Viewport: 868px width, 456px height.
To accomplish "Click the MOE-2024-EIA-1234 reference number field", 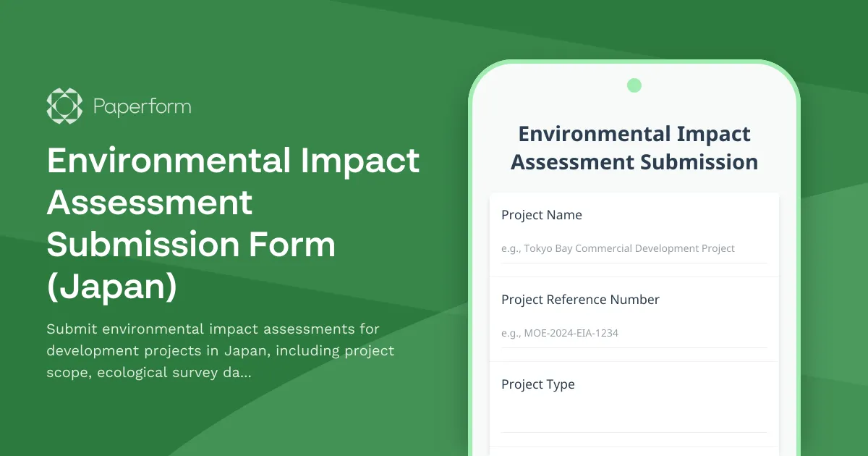I will tap(634, 334).
